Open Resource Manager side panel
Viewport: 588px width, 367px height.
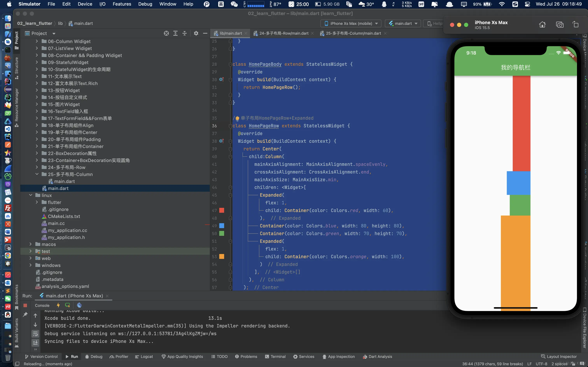click(17, 107)
